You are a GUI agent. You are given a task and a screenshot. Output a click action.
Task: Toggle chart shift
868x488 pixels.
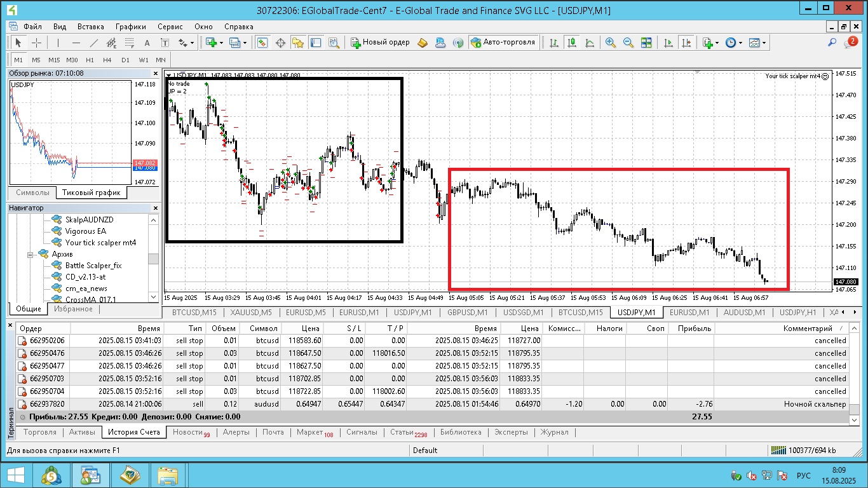point(686,43)
